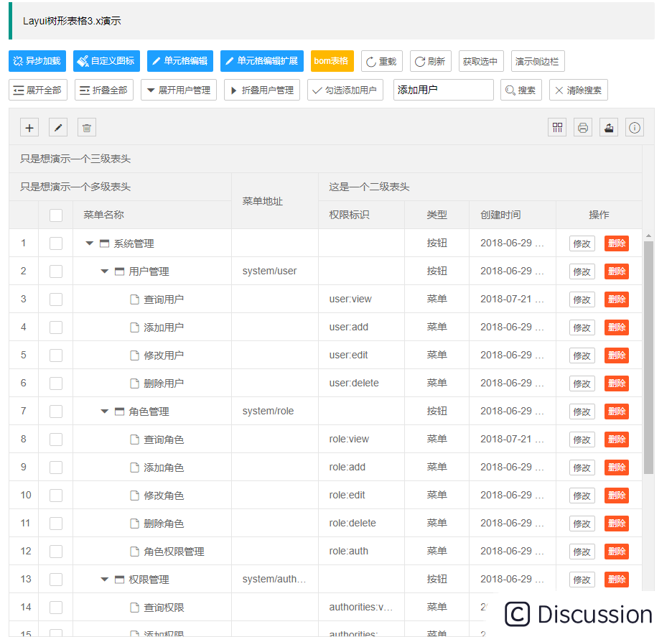Click the orange bom表格 button
This screenshot has height=637, width=672.
click(332, 61)
